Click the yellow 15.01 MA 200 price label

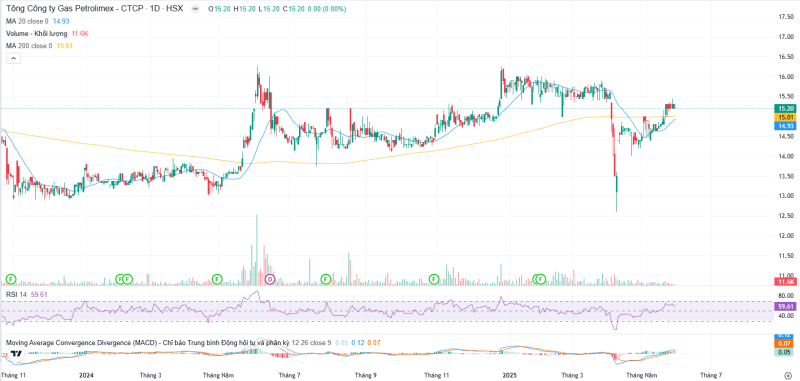click(784, 117)
